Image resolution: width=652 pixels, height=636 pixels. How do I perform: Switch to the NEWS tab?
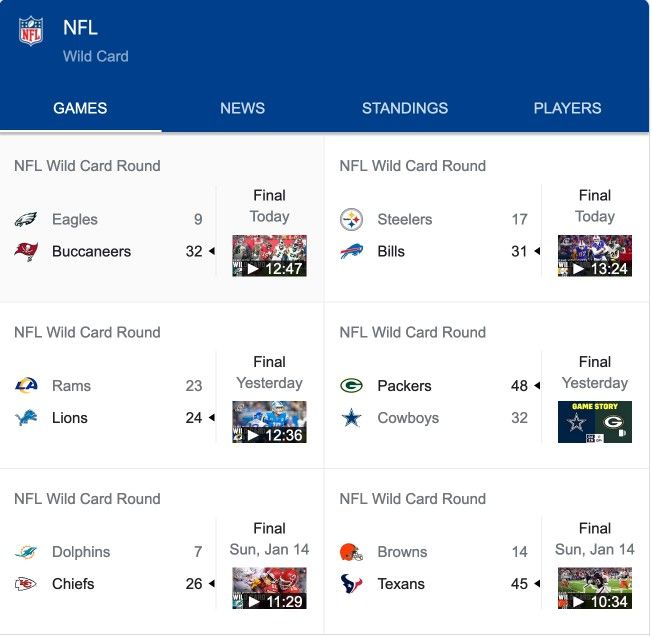[x=242, y=108]
